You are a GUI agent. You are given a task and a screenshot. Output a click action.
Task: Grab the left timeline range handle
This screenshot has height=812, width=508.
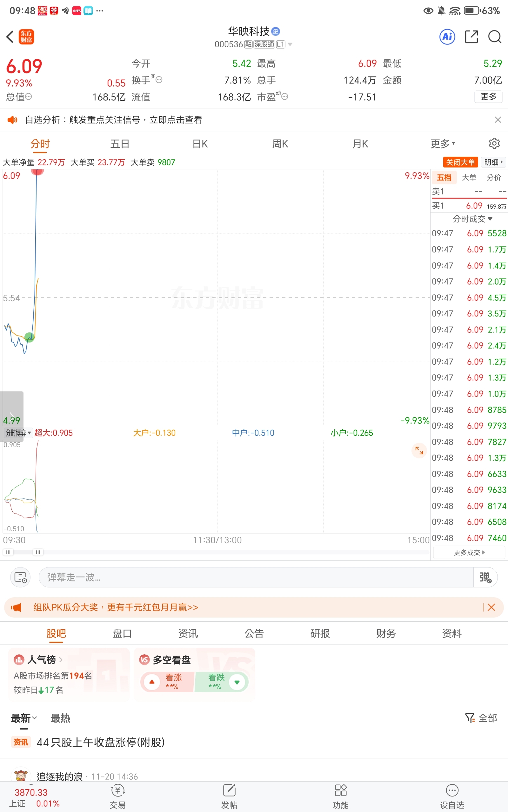pyautogui.click(x=8, y=552)
